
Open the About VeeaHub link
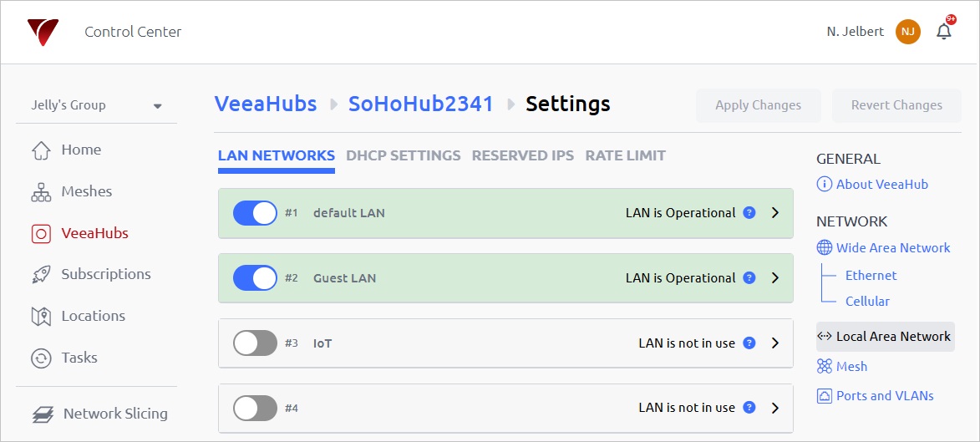(x=882, y=185)
